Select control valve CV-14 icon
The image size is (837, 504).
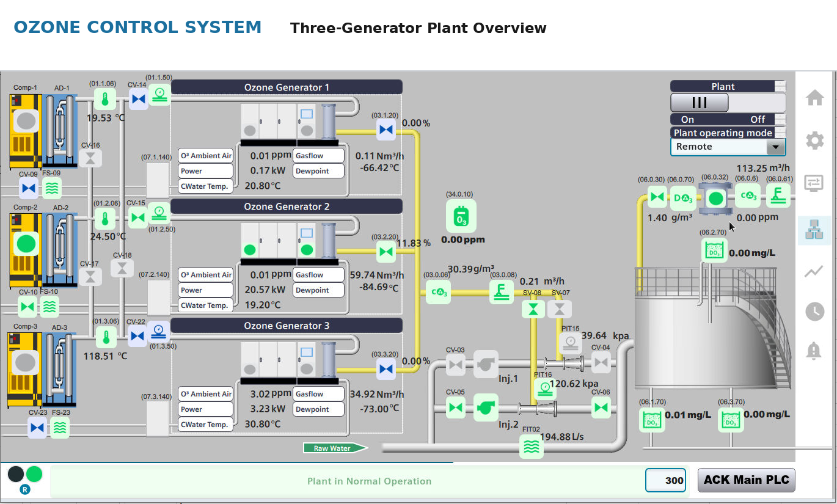pos(138,98)
